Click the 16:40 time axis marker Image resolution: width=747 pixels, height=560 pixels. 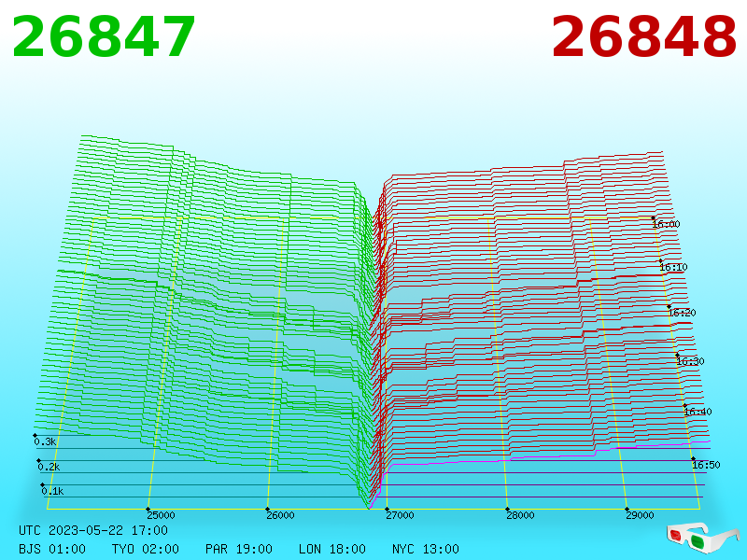pos(698,412)
